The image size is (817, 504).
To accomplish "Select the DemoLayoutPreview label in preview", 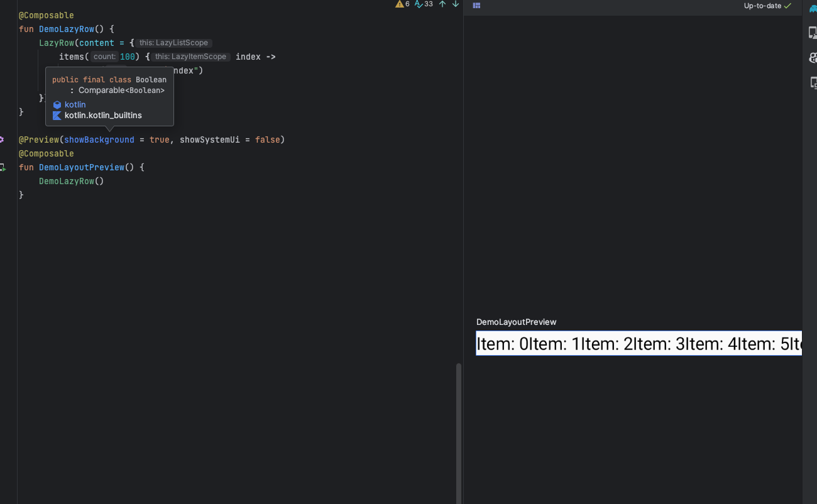I will tap(516, 322).
